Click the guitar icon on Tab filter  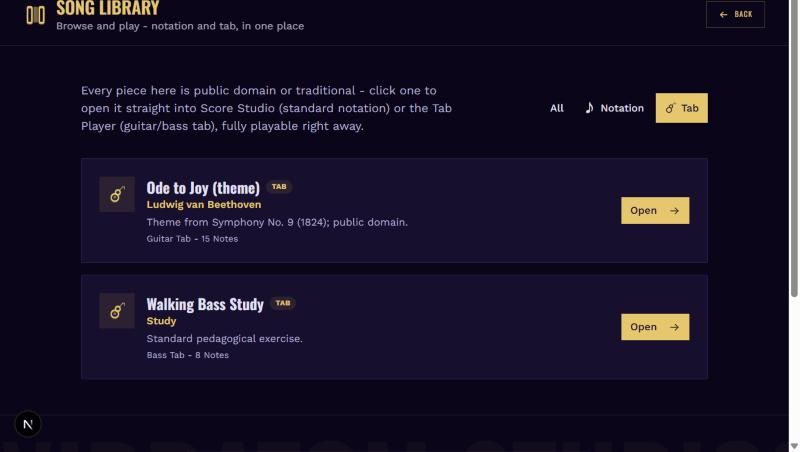click(670, 108)
